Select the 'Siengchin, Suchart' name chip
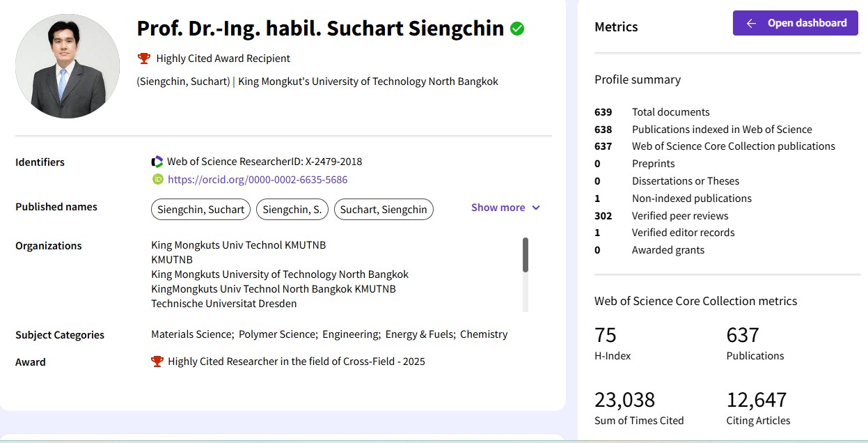Viewport: 868px width, 443px height. (200, 210)
